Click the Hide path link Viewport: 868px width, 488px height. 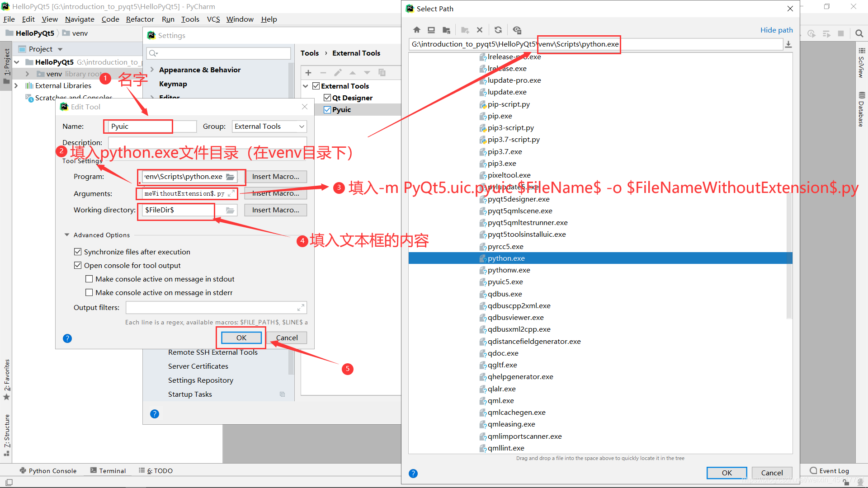(776, 30)
